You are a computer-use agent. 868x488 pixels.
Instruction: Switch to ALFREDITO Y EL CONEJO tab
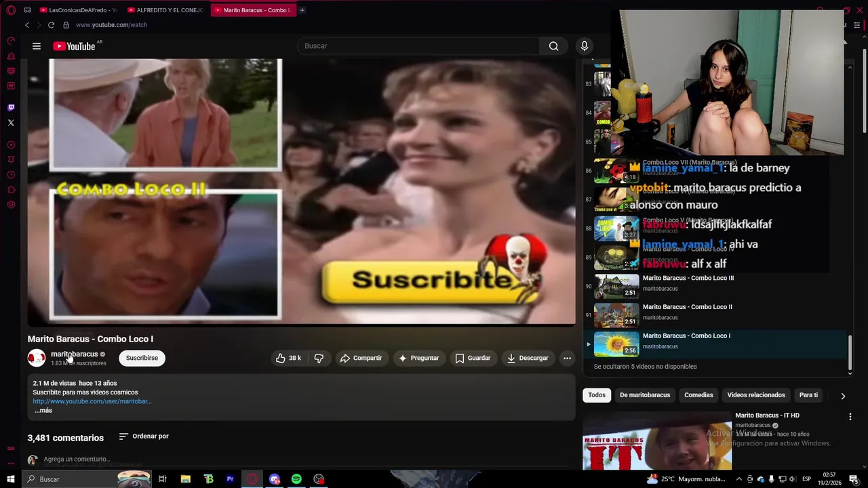coord(165,10)
